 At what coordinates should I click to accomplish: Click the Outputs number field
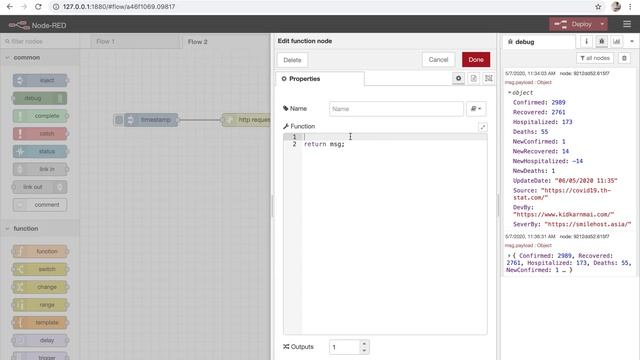pos(345,347)
